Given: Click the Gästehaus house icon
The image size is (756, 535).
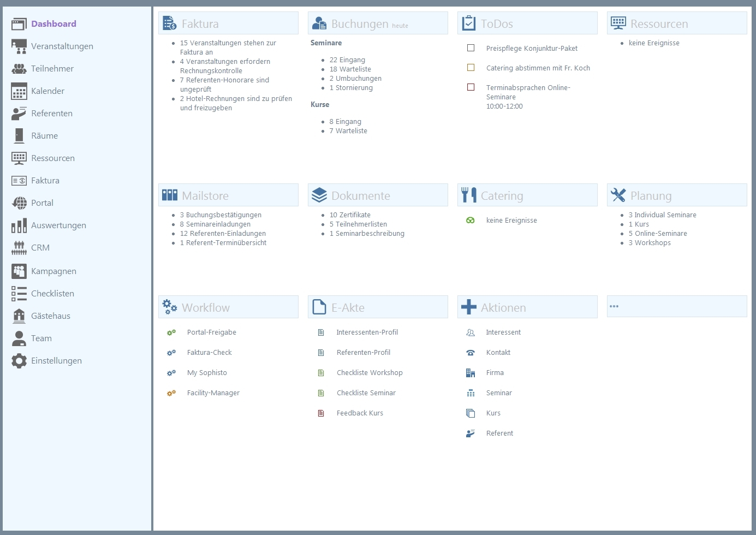Looking at the screenshot, I should [19, 316].
